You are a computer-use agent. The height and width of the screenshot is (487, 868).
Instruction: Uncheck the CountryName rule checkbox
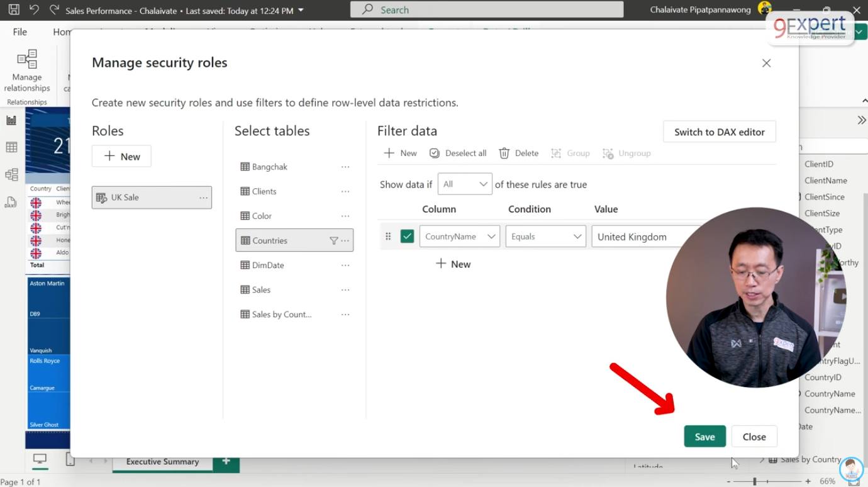coord(407,237)
